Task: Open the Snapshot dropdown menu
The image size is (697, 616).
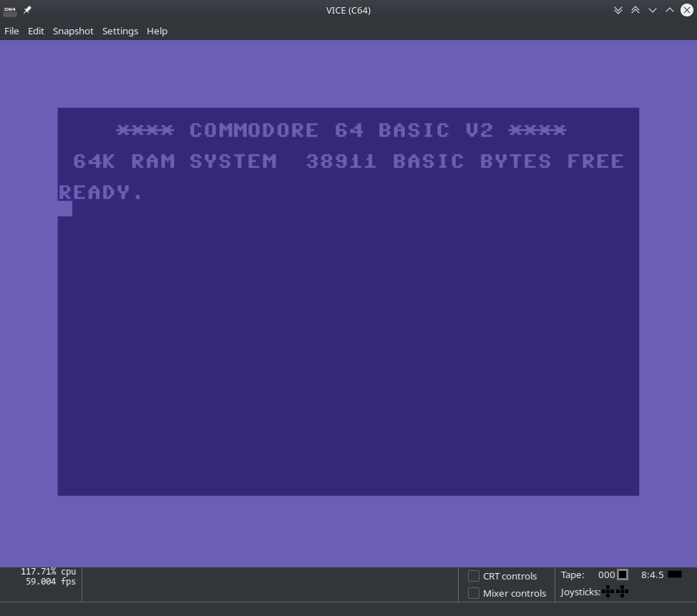Action: [73, 31]
